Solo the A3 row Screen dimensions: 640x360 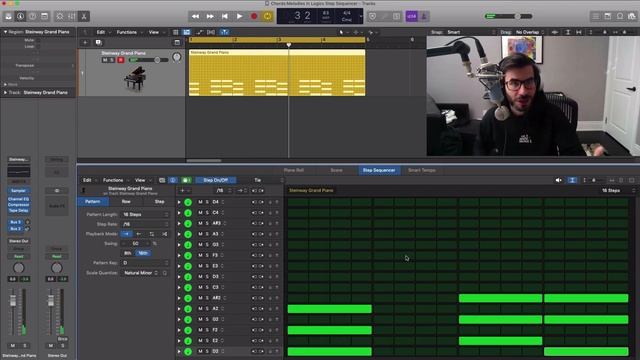207,234
